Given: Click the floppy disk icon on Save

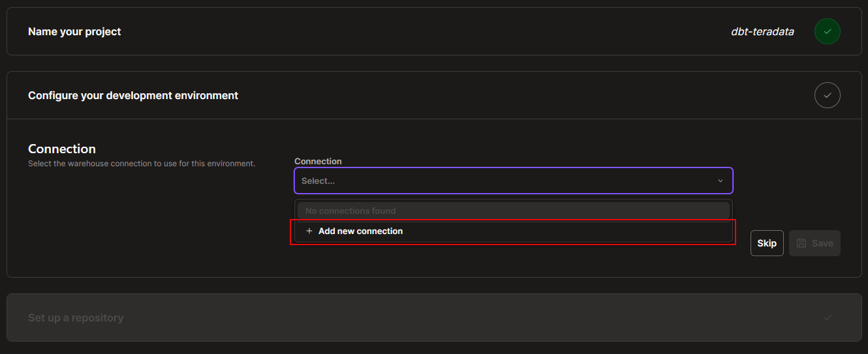Looking at the screenshot, I should pyautogui.click(x=801, y=243).
